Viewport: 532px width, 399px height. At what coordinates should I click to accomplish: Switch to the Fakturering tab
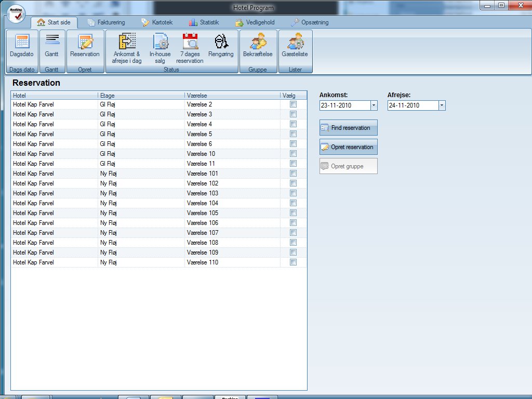tap(106, 22)
